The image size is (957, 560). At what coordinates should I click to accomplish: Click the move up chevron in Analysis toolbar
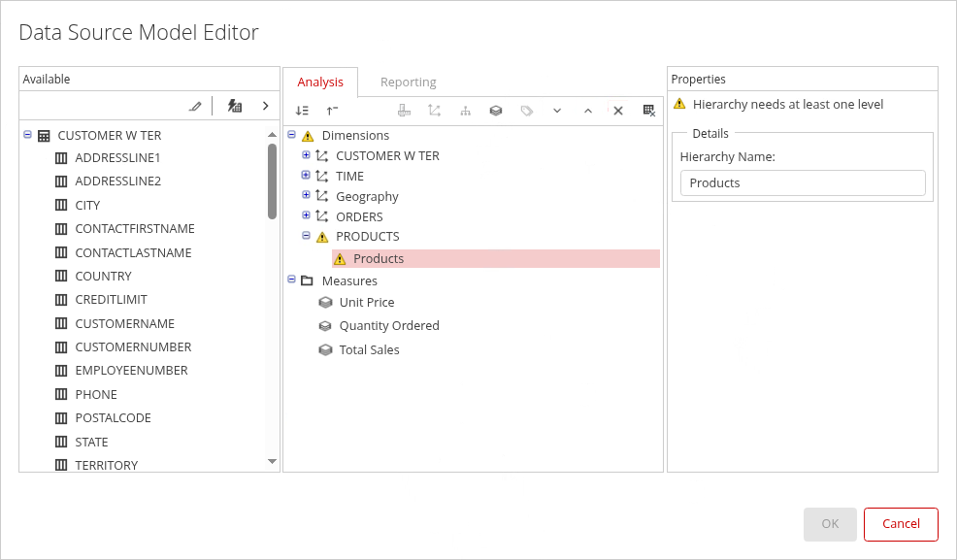pyautogui.click(x=587, y=111)
